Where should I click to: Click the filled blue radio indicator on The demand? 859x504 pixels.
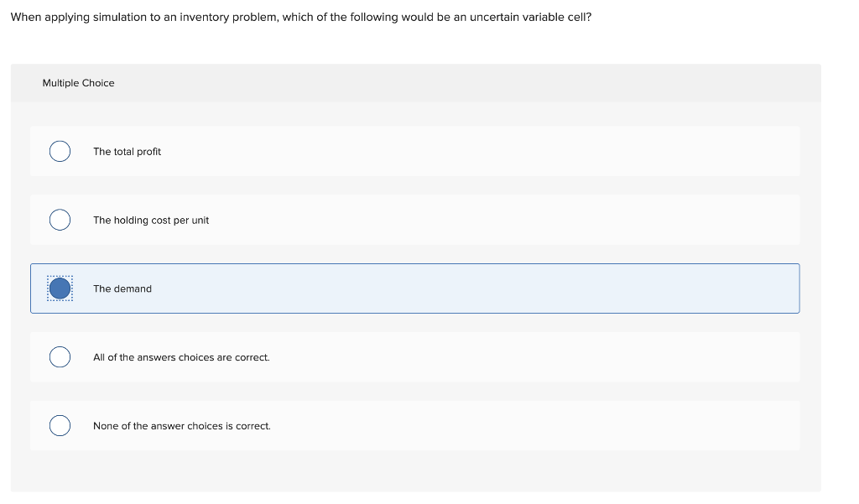pos(60,288)
